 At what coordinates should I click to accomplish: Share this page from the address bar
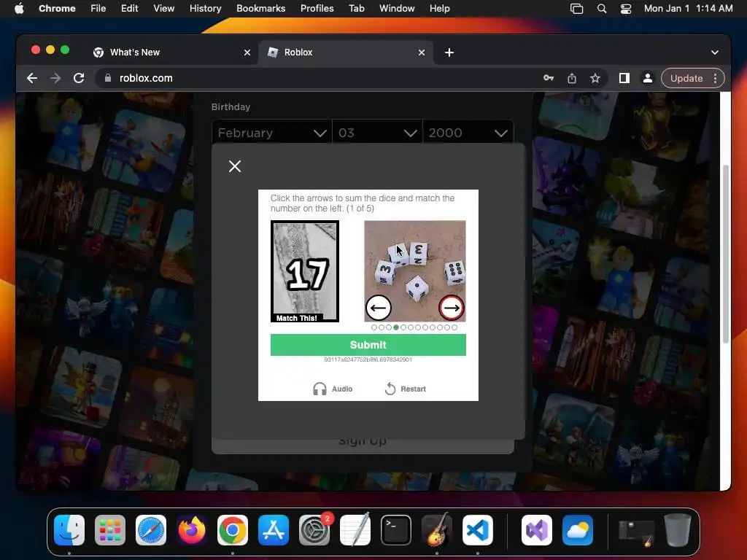[572, 78]
